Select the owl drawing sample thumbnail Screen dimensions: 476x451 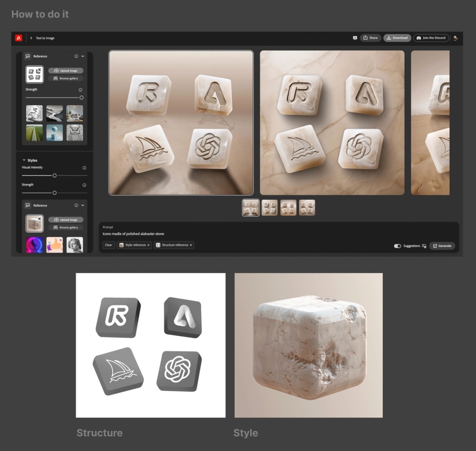click(75, 133)
